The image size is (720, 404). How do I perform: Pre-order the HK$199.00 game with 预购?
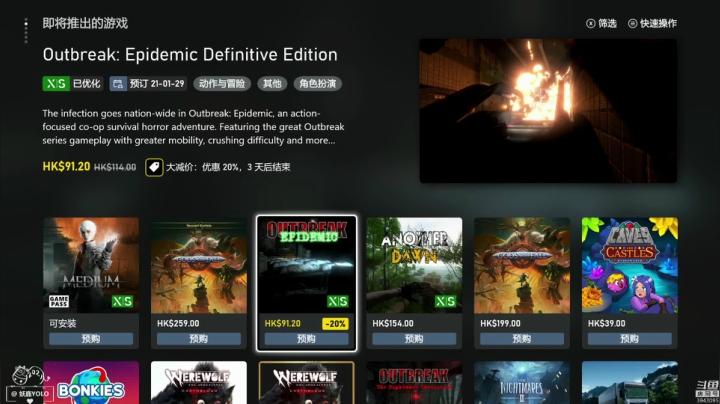(x=522, y=339)
